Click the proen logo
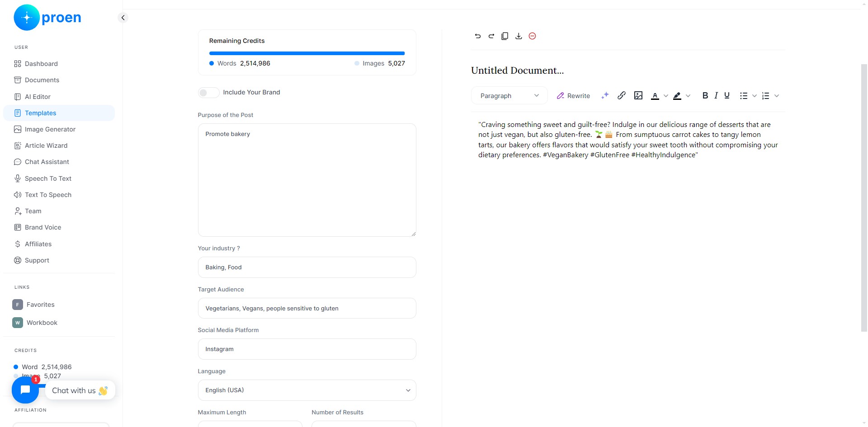 tap(47, 18)
